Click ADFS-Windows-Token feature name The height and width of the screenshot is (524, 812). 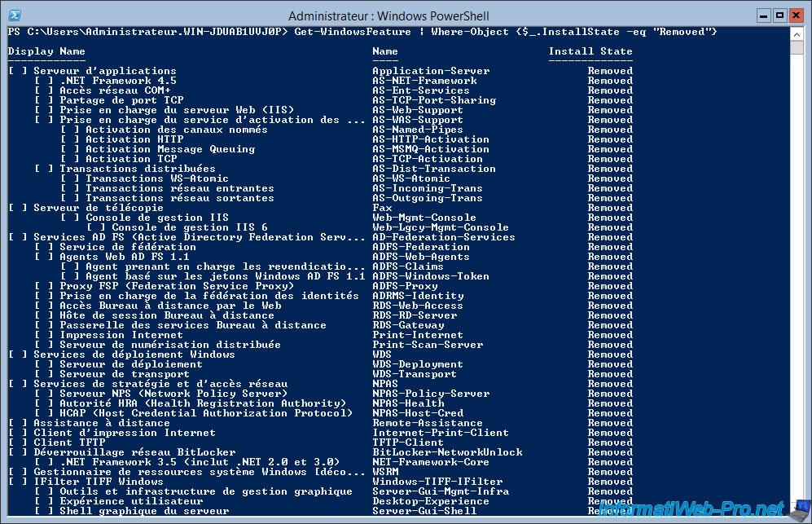(431, 277)
